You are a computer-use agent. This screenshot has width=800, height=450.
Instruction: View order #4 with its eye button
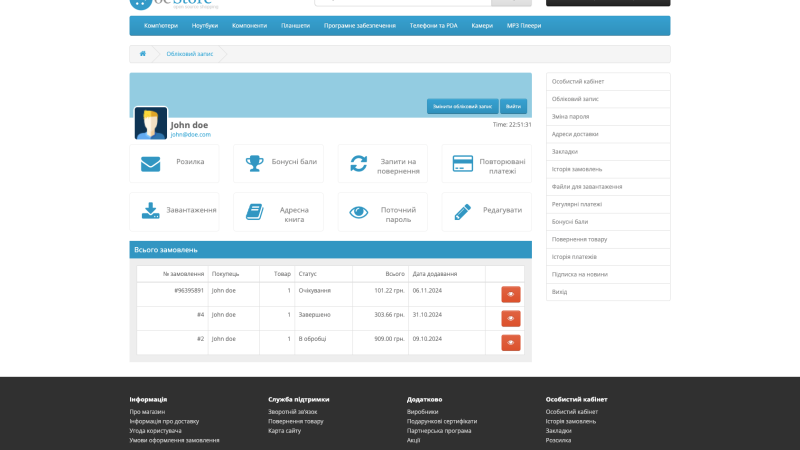(x=511, y=318)
